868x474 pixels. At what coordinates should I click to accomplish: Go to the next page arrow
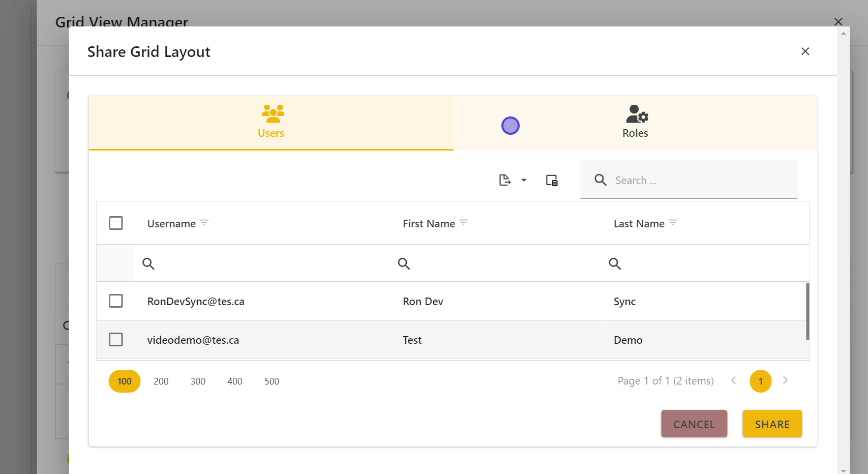pos(785,380)
